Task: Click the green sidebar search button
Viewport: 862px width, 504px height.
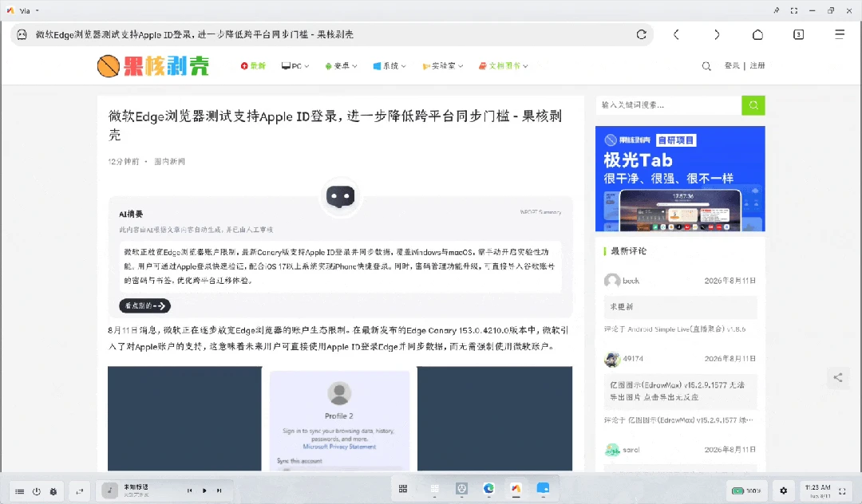Action: (753, 104)
